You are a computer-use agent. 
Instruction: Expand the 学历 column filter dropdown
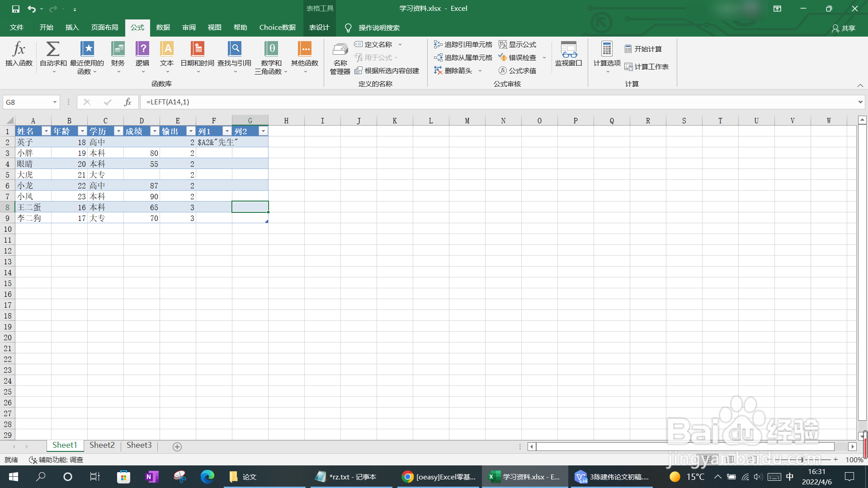(x=118, y=131)
